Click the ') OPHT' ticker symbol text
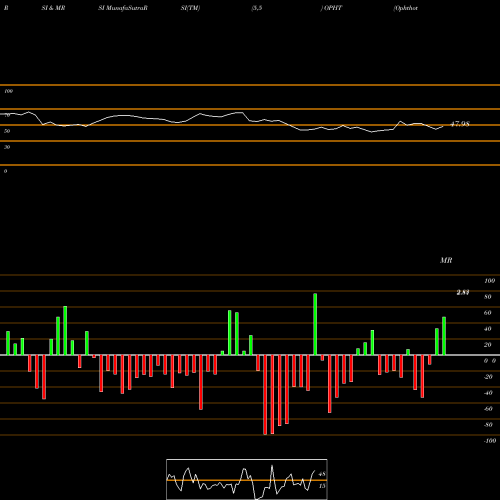Image resolution: width=500 pixels, height=500 pixels. pyautogui.click(x=331, y=8)
